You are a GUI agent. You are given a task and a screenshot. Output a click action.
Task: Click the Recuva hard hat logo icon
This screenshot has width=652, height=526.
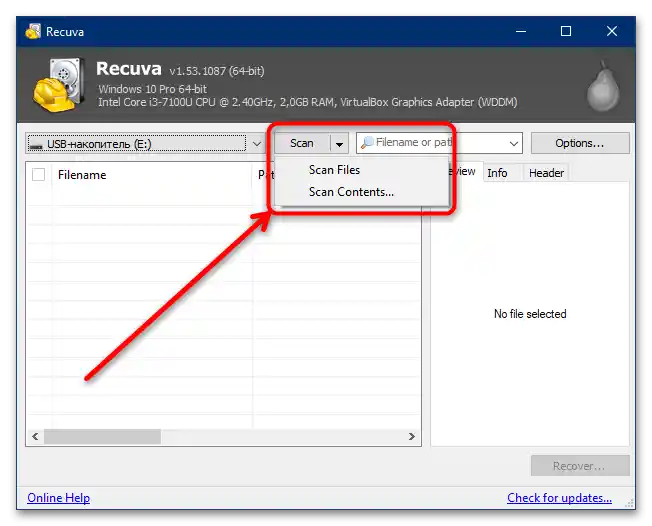(x=59, y=85)
